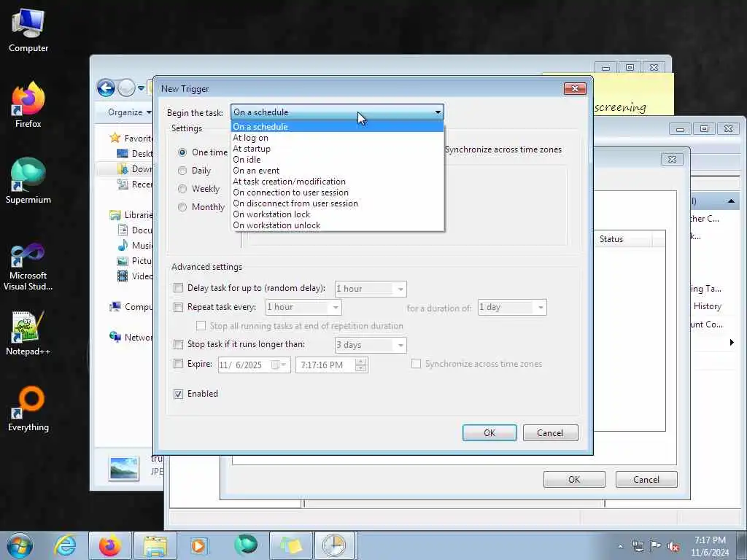Select the Monthly radio button
This screenshot has width=747, height=560.
(x=182, y=206)
